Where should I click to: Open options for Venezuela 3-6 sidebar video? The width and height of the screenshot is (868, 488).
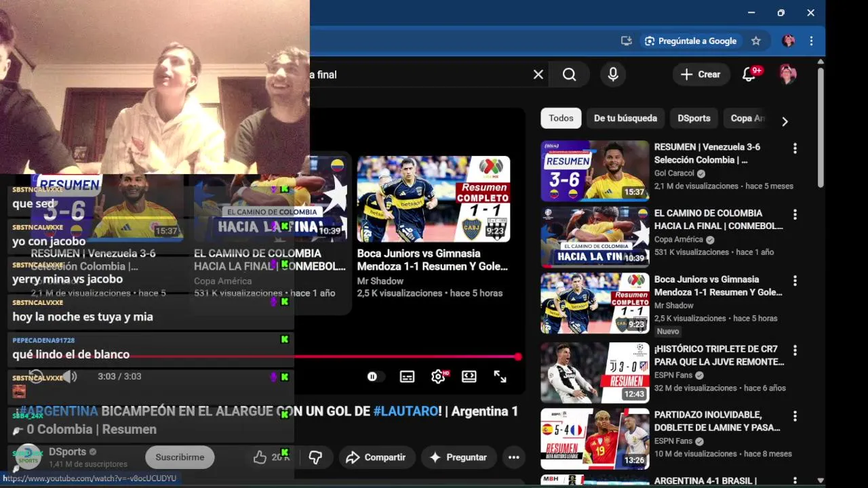pos(795,148)
